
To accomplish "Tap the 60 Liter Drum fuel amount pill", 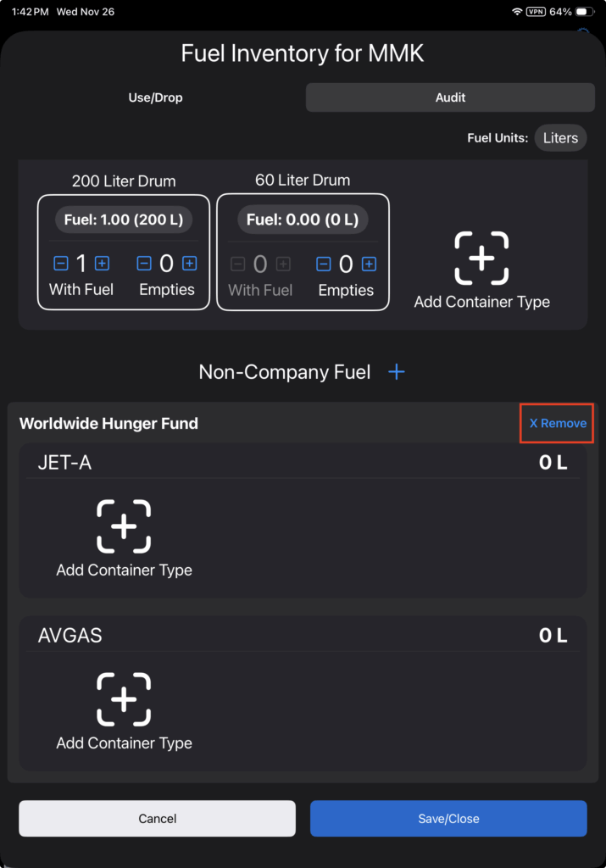I will (x=303, y=220).
